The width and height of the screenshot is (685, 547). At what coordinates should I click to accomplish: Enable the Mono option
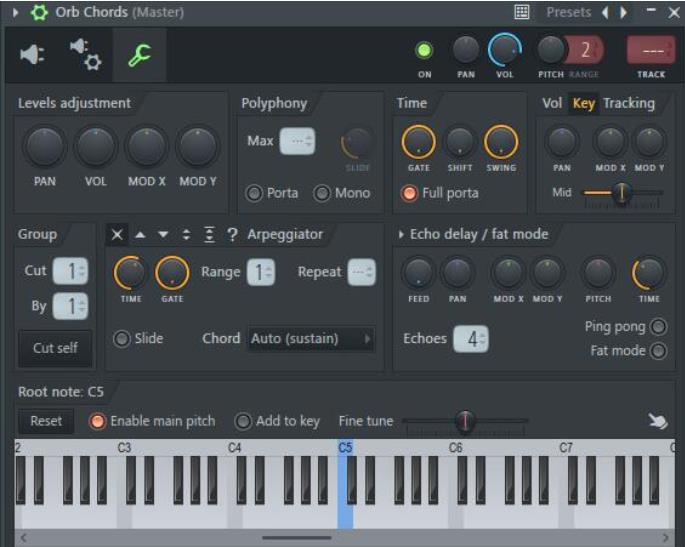click(322, 193)
